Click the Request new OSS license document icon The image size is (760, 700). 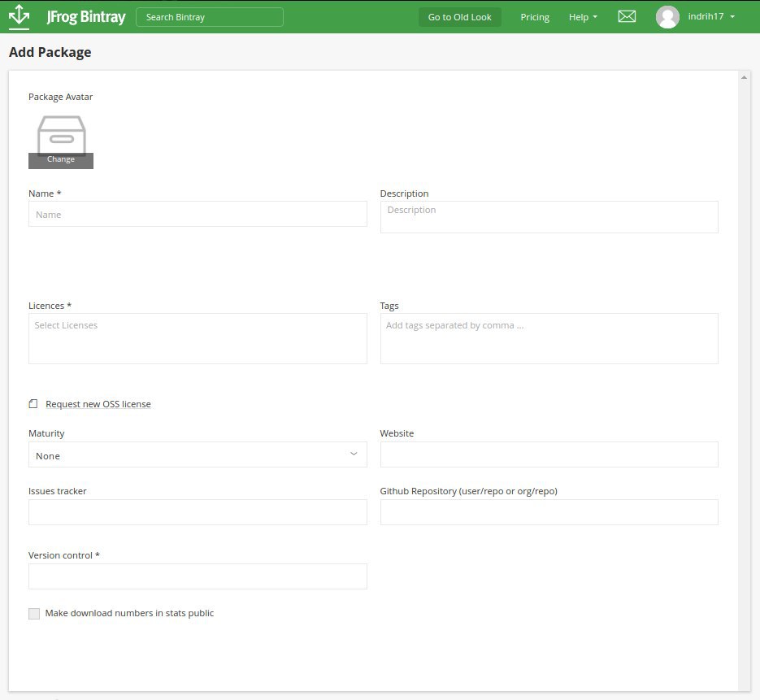point(33,404)
